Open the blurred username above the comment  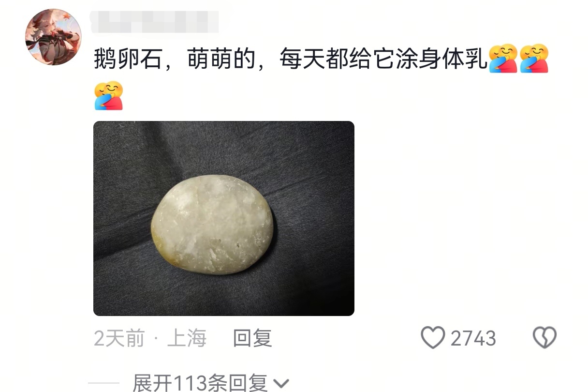point(155,21)
